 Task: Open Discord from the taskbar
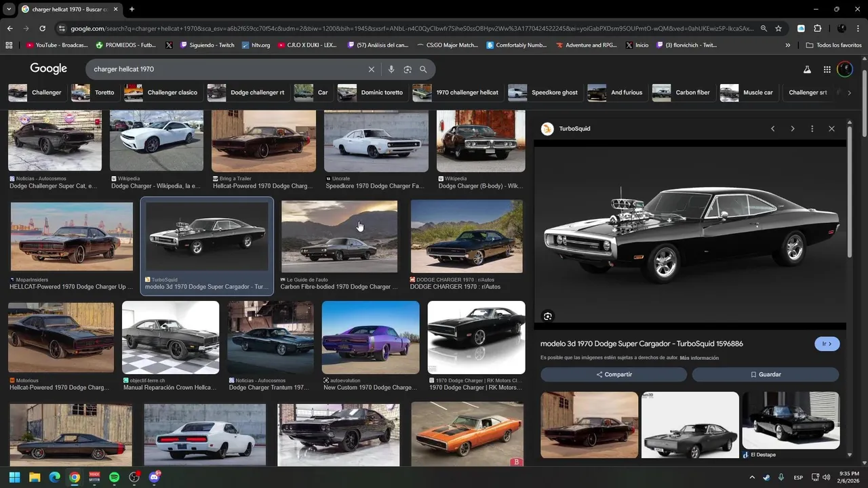pos(155,477)
